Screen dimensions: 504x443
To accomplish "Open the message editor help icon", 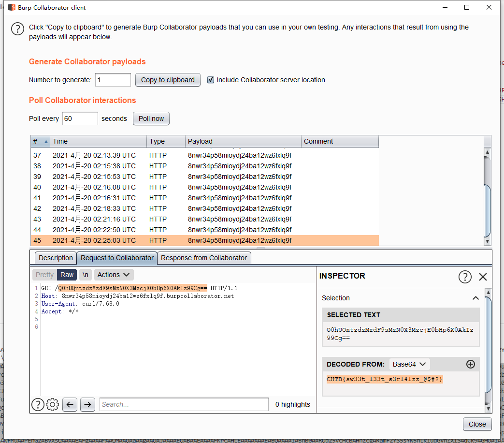I will coord(38,404).
